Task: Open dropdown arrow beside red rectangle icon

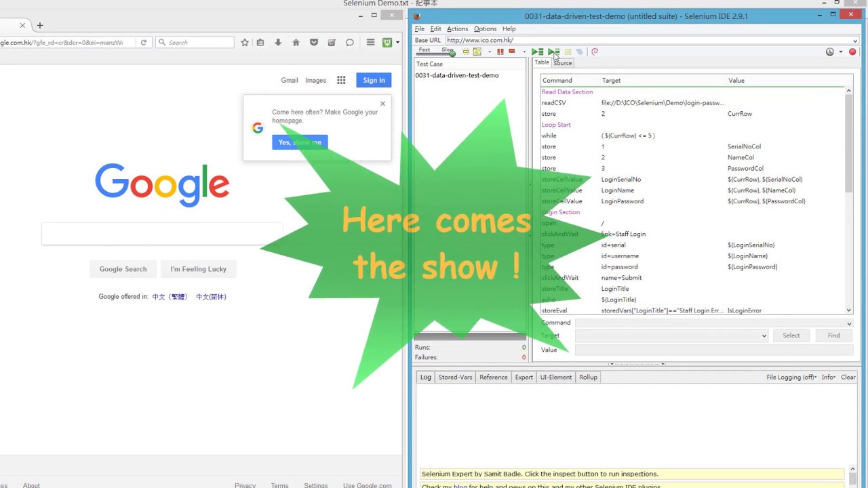Action: click(524, 52)
